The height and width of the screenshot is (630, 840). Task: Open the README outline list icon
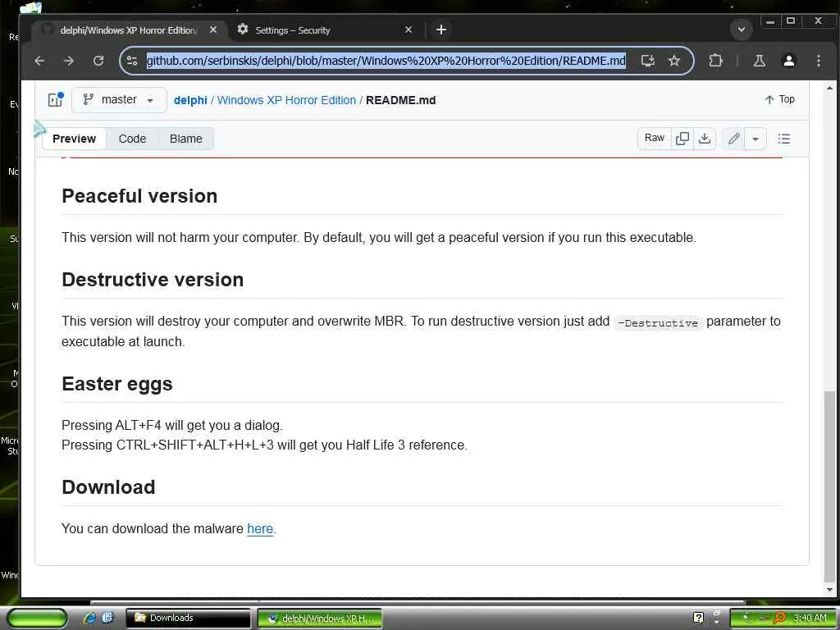tap(784, 139)
